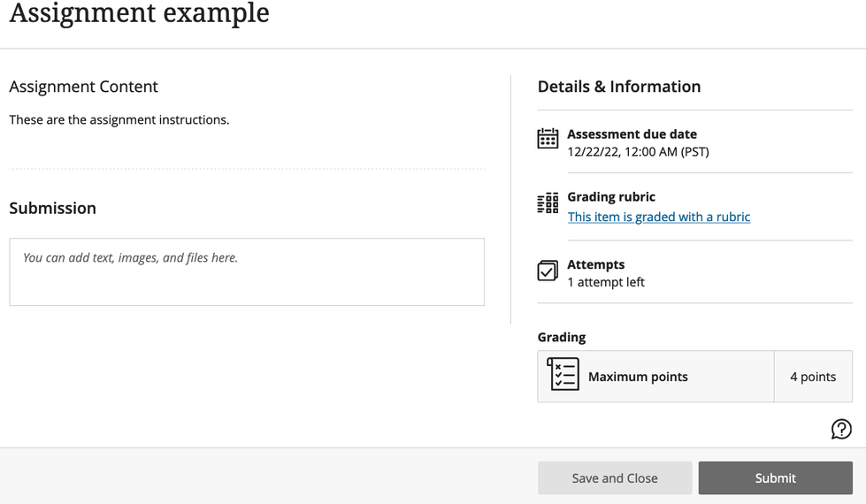Click the Assessment due date label
This screenshot has height=504, width=866.
632,134
